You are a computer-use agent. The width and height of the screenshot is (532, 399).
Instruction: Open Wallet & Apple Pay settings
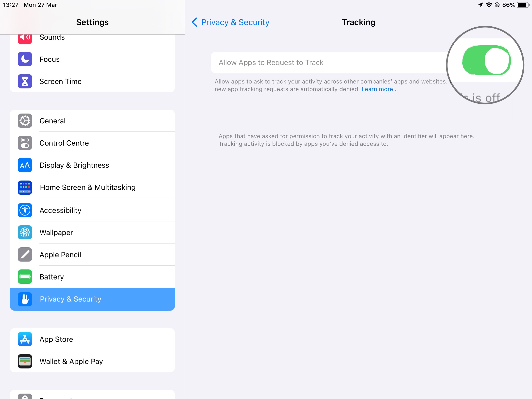tap(92, 361)
